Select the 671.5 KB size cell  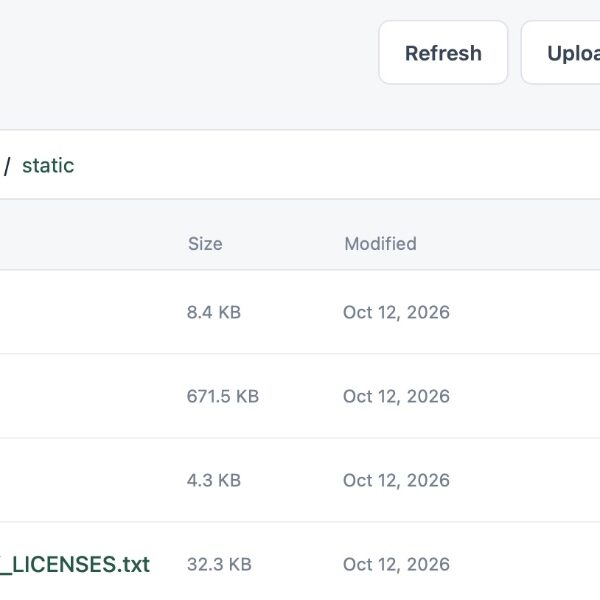tap(223, 396)
